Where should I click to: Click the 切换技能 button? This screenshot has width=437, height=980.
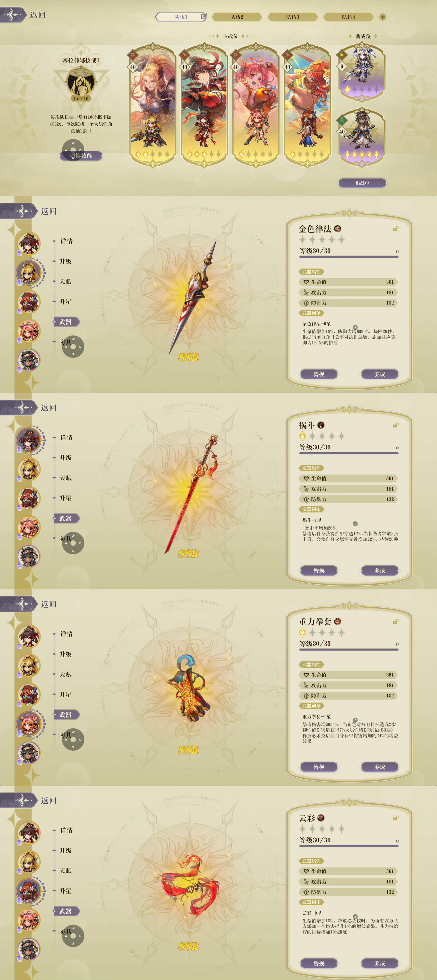point(81,156)
